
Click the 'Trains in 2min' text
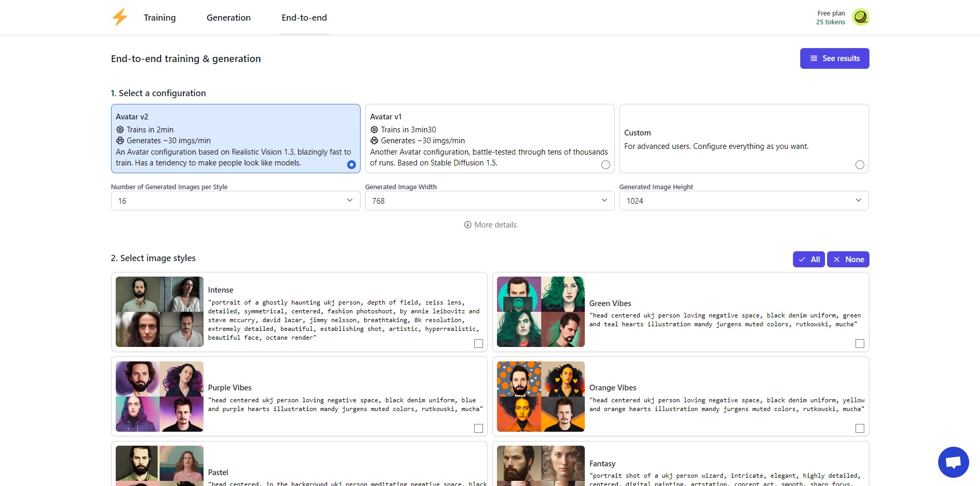point(150,130)
